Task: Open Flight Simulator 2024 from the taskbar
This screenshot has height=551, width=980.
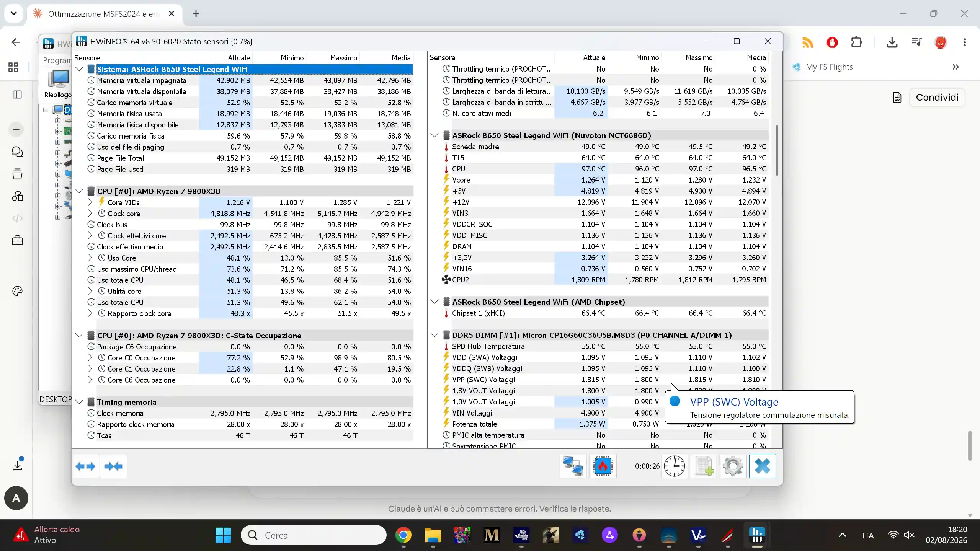Action: [521, 535]
